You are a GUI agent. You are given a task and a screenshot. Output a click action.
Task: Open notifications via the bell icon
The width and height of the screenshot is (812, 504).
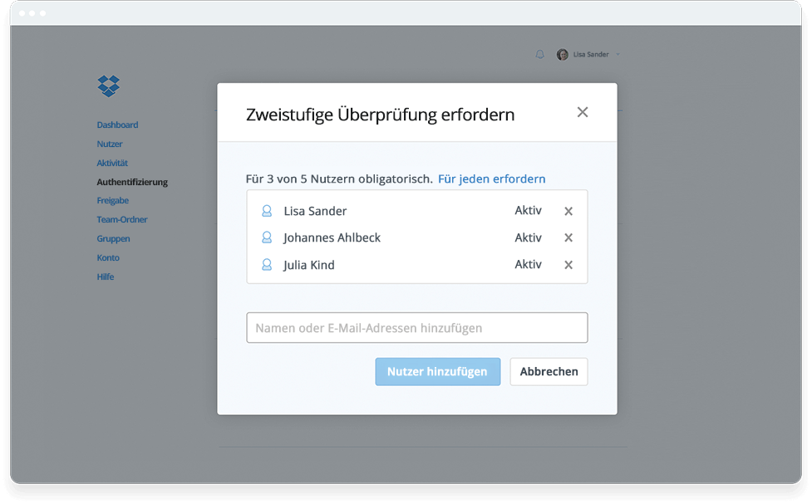tap(539, 54)
